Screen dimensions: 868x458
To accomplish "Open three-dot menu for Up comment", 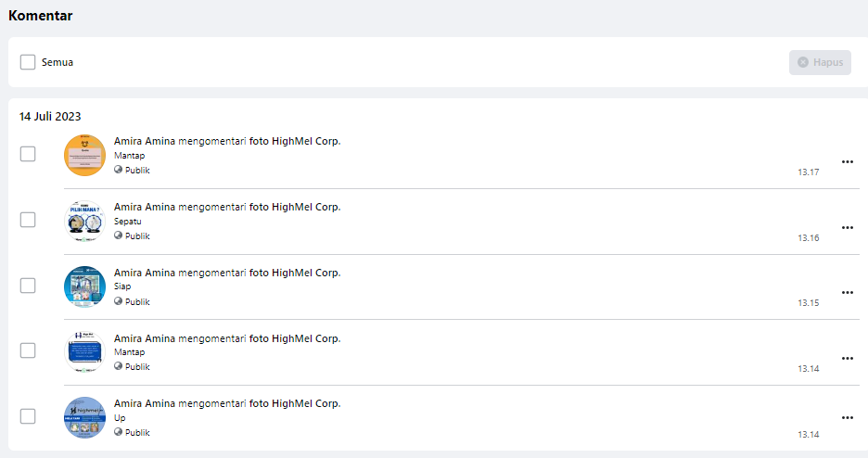I will click(x=847, y=417).
